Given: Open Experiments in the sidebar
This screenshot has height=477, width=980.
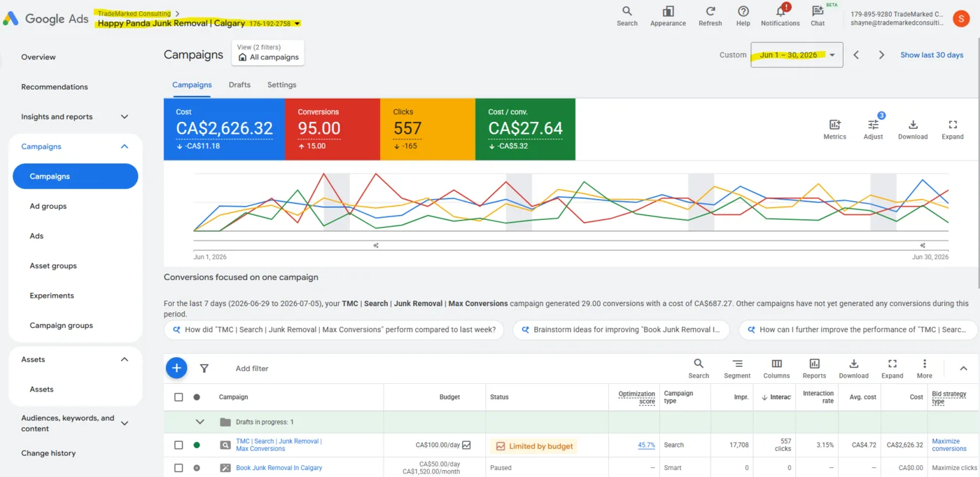Looking at the screenshot, I should pos(52,296).
